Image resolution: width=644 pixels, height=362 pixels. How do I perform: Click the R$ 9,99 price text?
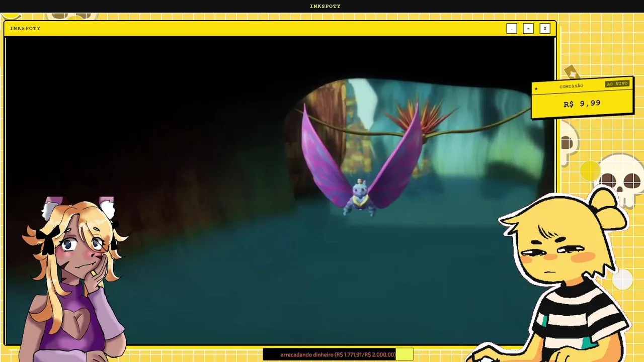tap(582, 104)
